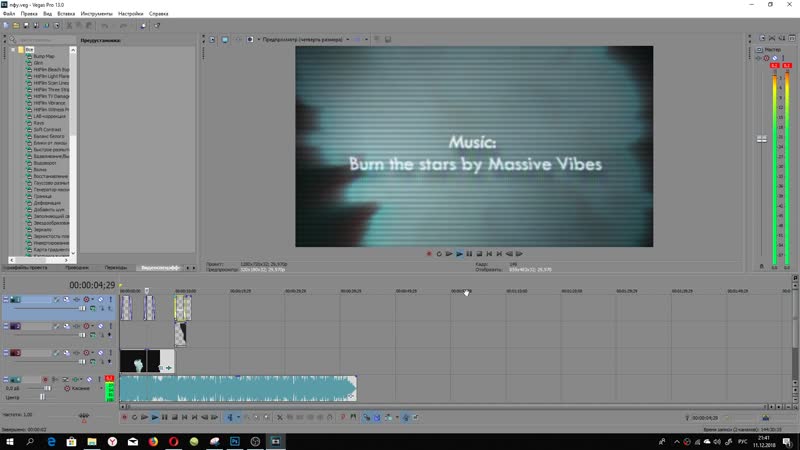This screenshot has height=450, width=800.
Task: Undo the last action from the toolbar
Action: (105, 26)
